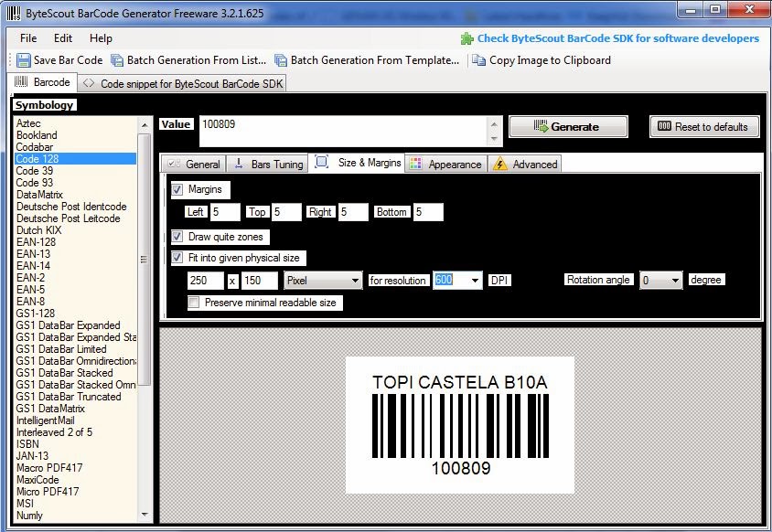Viewport: 772px width, 532px height.
Task: Click Copy Image to Clipboard label
Action: click(550, 60)
